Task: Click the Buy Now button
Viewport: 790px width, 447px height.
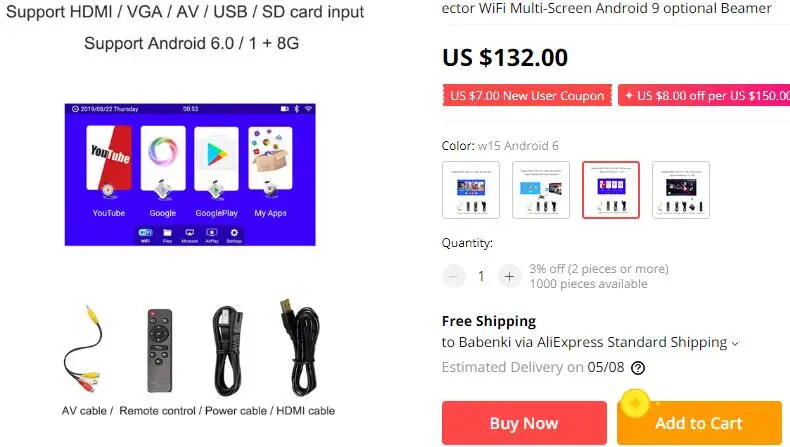Action: 524,423
